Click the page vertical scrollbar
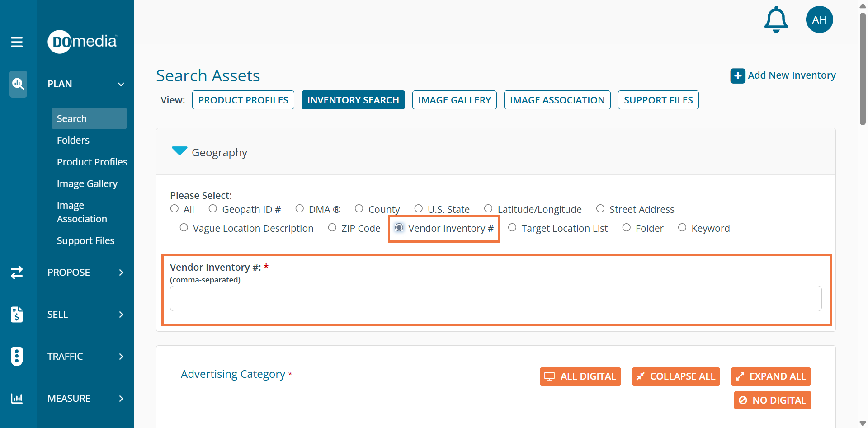 [863, 68]
